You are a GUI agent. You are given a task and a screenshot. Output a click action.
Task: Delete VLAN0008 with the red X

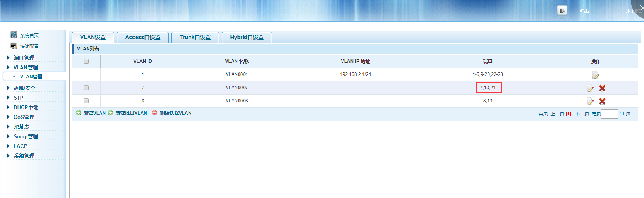coord(602,102)
